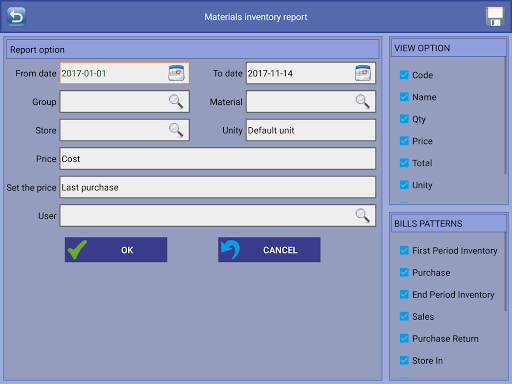Uncheck the Name view option
The width and height of the screenshot is (512, 384).
pos(404,97)
